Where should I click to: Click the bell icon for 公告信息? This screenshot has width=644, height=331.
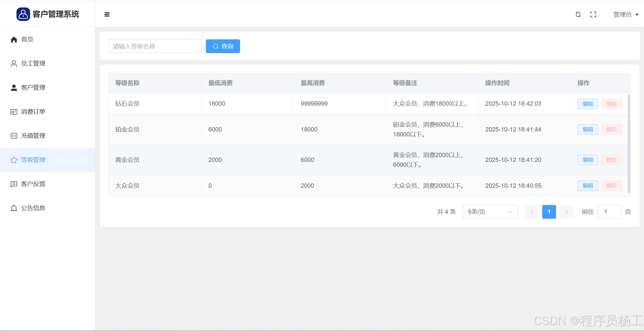[14, 208]
